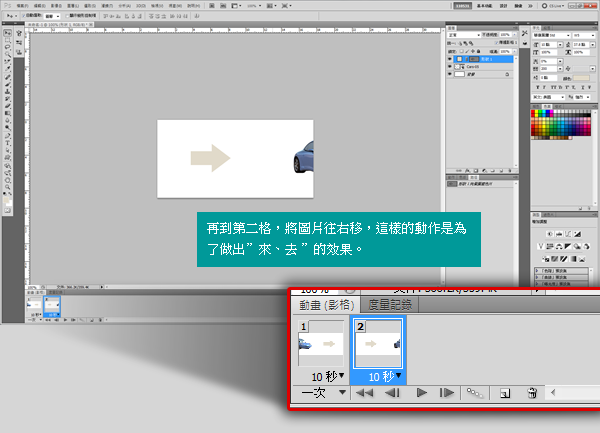Toggle the auto-select checkbox in options bar
Viewport: 600px width, 433px height.
pos(24,16)
